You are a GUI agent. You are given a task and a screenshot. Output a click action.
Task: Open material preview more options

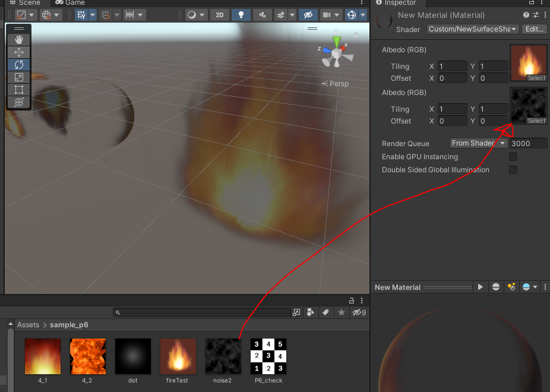545,287
